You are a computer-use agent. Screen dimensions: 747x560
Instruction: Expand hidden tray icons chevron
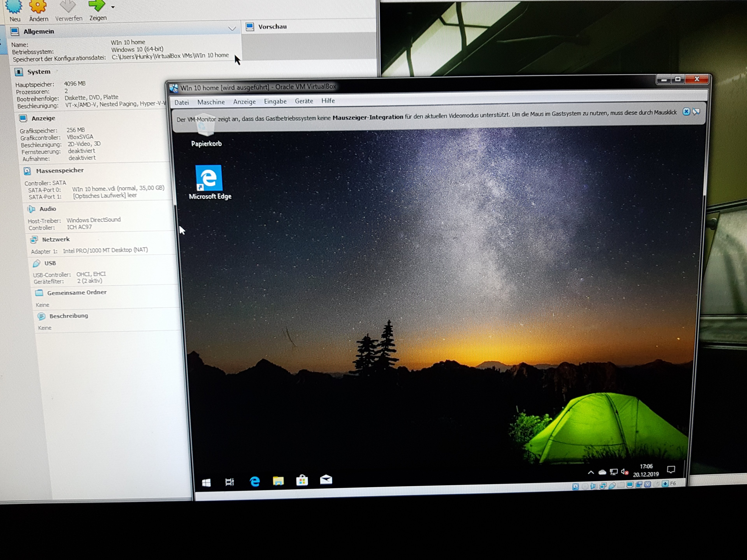[x=591, y=472]
